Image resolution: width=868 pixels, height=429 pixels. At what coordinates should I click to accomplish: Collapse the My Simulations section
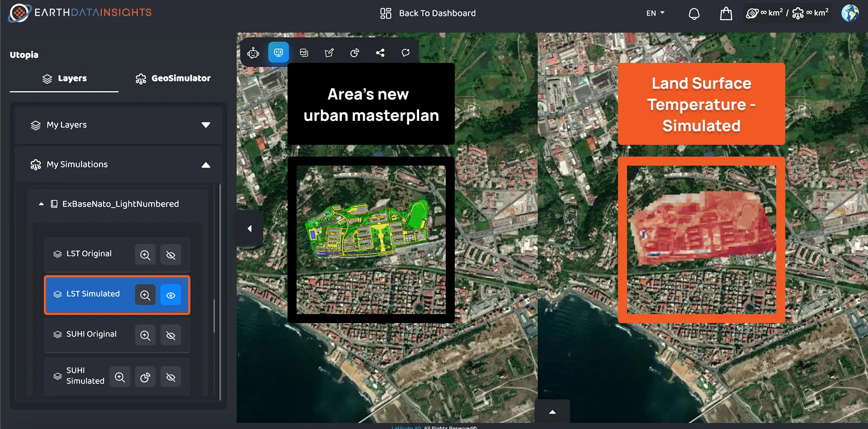click(x=206, y=164)
